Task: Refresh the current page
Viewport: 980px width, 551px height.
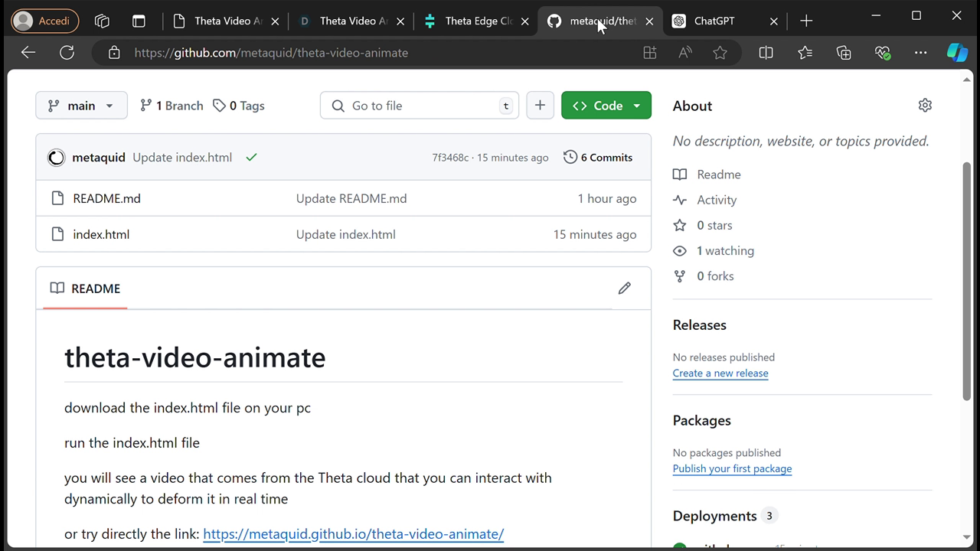Action: [67, 53]
